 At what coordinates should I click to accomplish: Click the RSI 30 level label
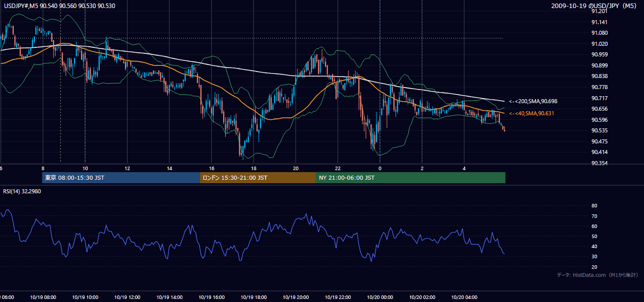click(x=594, y=257)
